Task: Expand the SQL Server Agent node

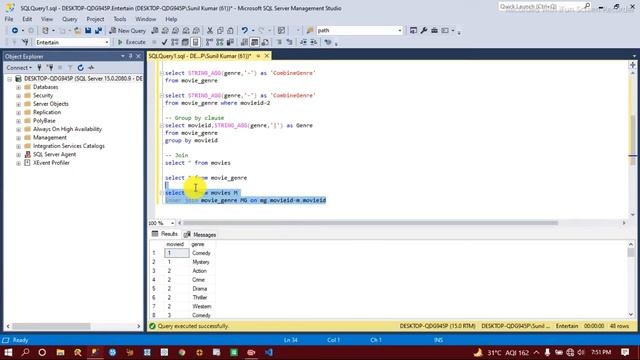Action: point(18,155)
